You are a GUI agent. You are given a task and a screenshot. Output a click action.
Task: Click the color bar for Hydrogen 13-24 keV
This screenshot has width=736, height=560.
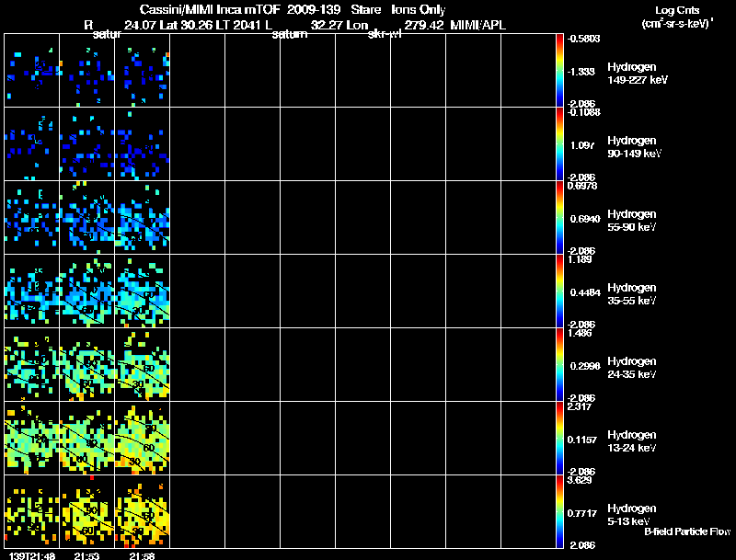pos(561,439)
